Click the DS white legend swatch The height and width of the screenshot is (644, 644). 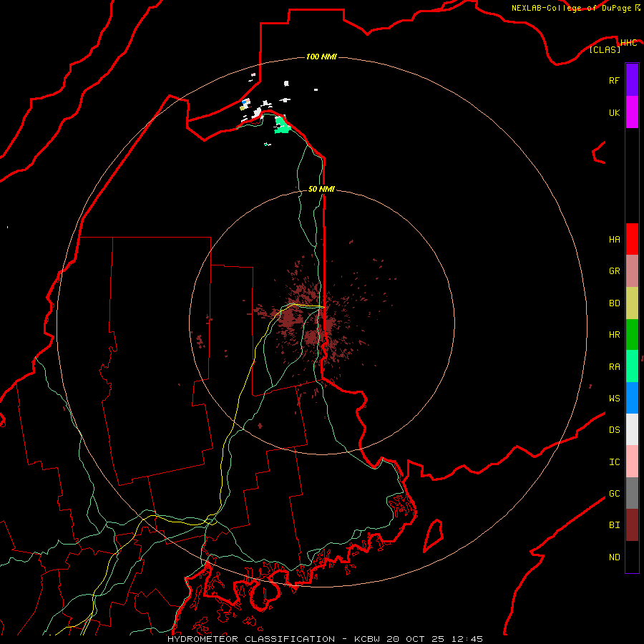point(632,429)
